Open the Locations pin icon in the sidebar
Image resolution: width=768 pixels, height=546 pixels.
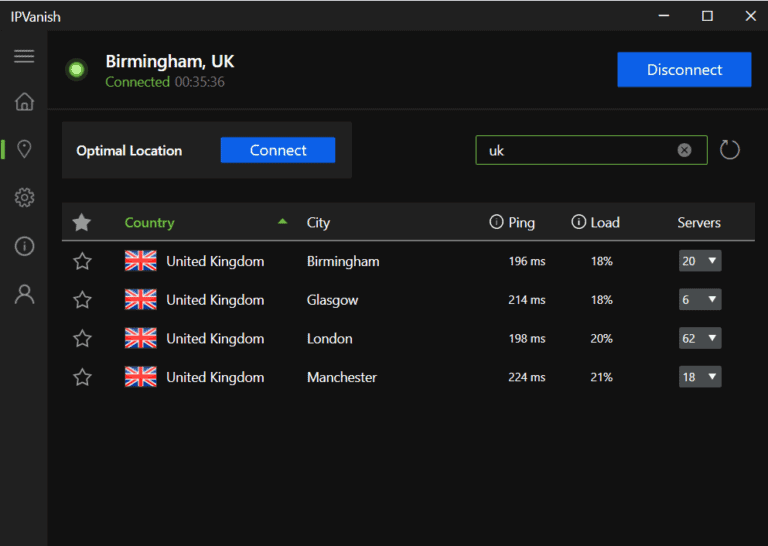point(24,149)
